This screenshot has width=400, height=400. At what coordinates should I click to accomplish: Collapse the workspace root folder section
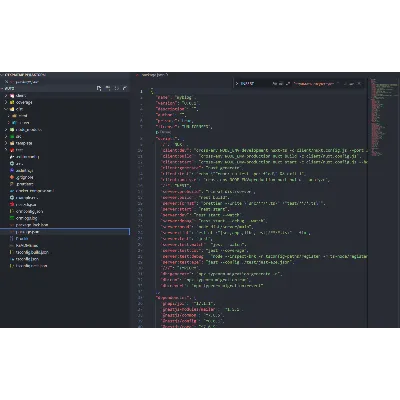(3, 89)
